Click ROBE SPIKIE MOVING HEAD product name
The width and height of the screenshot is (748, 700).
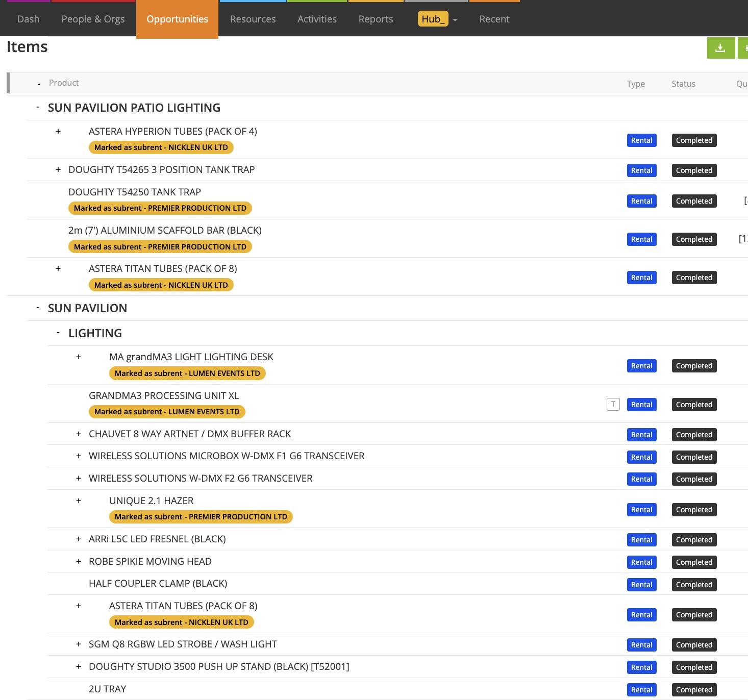coord(150,561)
